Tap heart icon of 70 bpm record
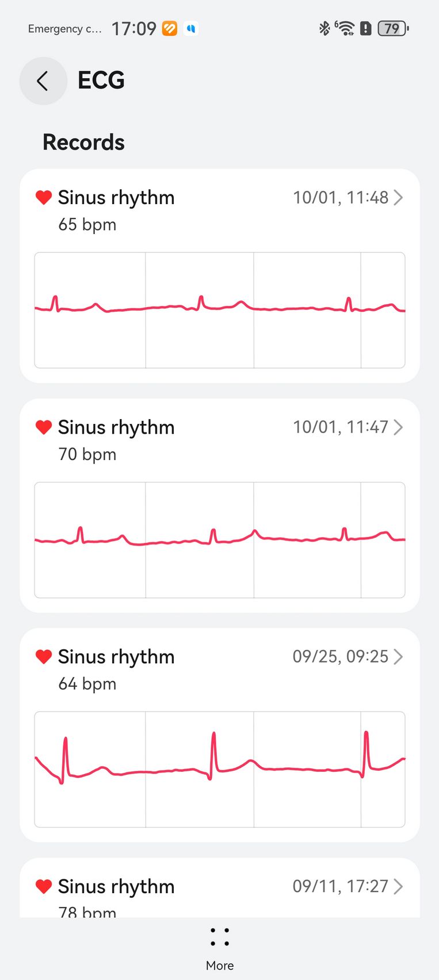 (44, 427)
